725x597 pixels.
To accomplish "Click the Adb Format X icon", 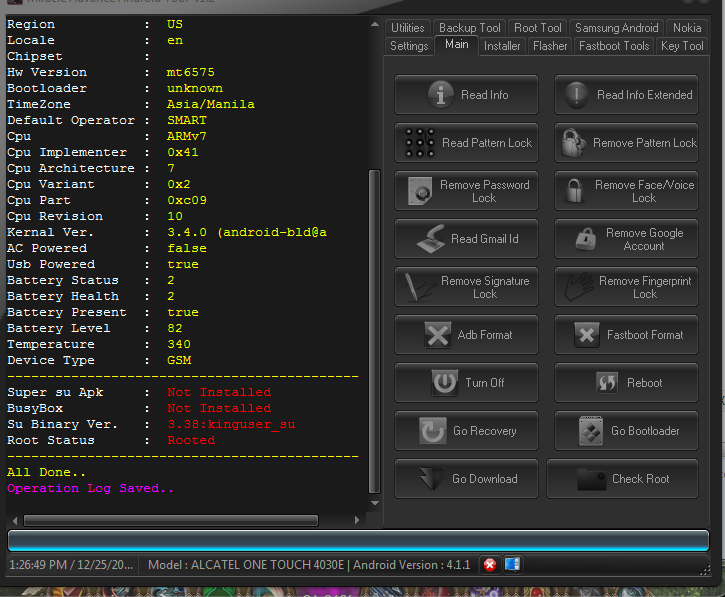I will tap(438, 335).
